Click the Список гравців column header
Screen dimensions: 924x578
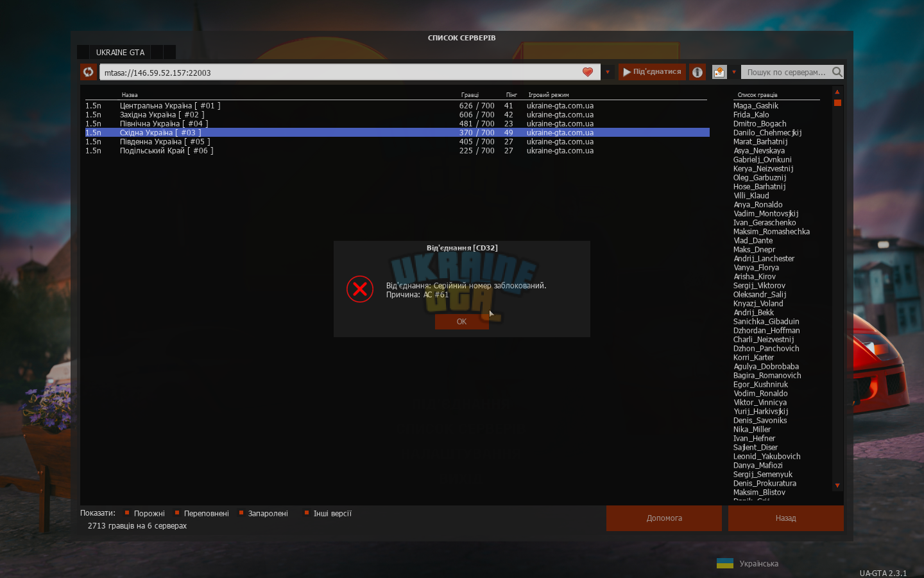click(x=757, y=95)
